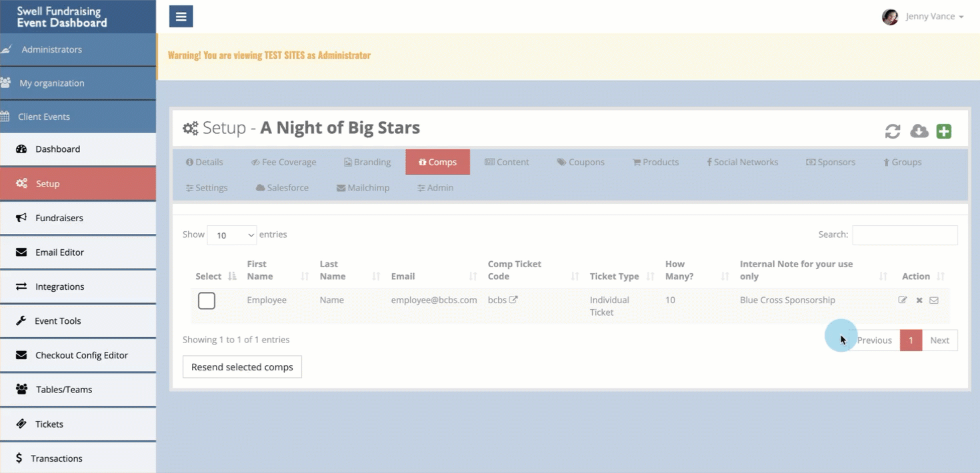Click the Integrations arrows icon
Image resolution: width=980 pixels, height=473 pixels.
tap(21, 286)
